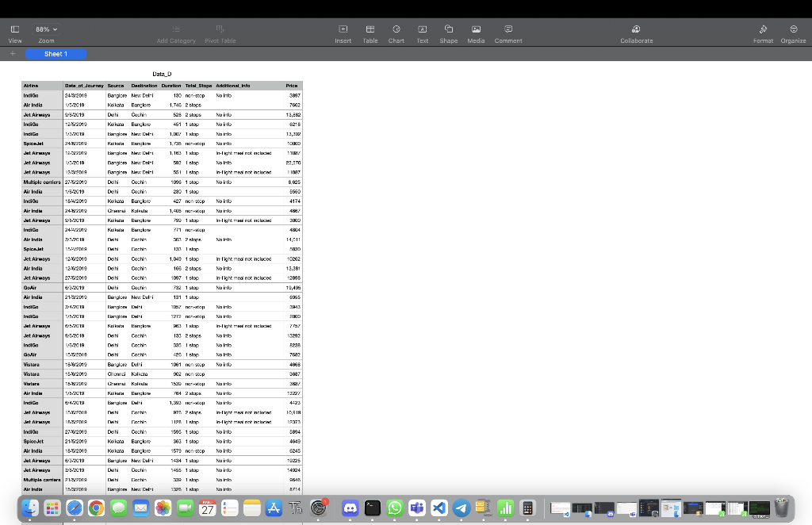Open the Collaborate options
The width and height of the screenshot is (812, 525).
coord(636,32)
